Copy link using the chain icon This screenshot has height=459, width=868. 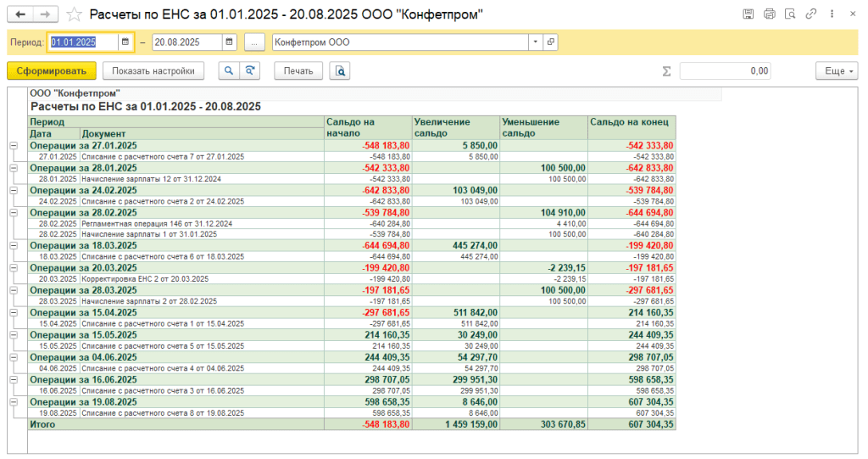[x=811, y=14]
